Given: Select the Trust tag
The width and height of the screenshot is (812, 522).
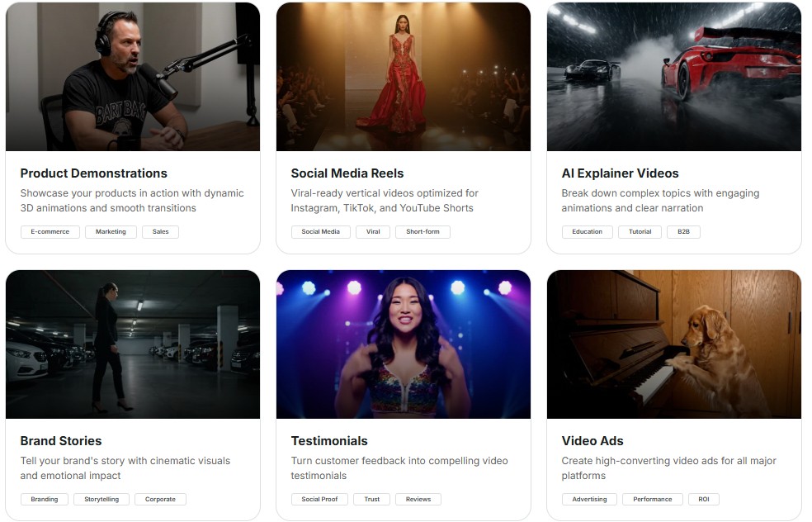Looking at the screenshot, I should point(371,499).
